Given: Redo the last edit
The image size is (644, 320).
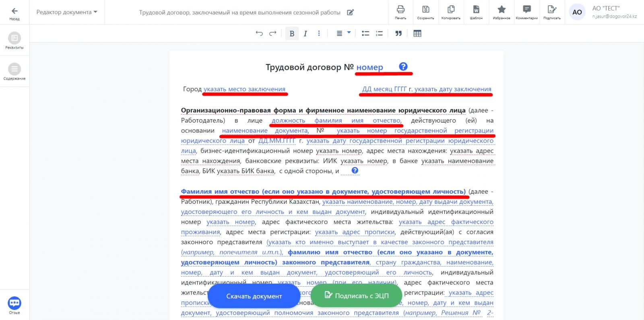Looking at the screenshot, I should click(x=273, y=33).
